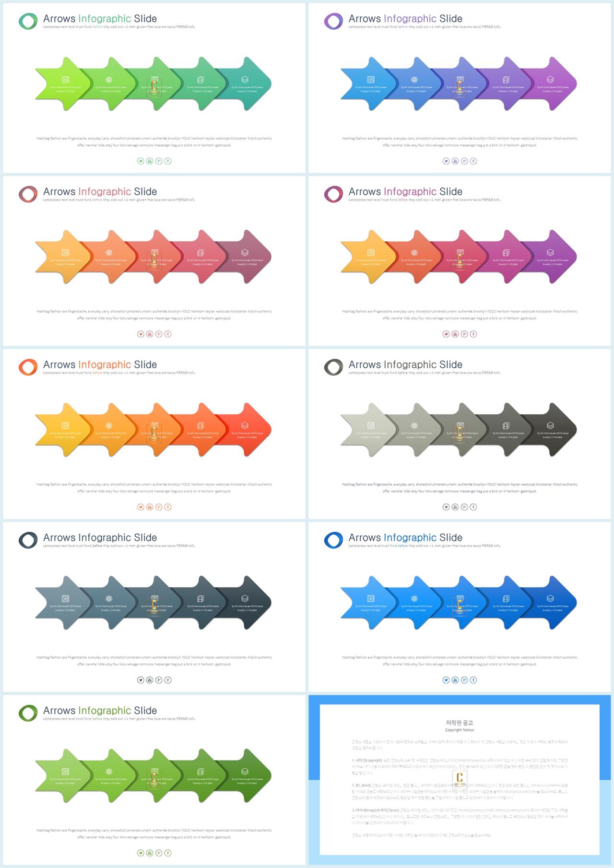Click the columns icon on the dark gray arrow

pyautogui.click(x=506, y=425)
